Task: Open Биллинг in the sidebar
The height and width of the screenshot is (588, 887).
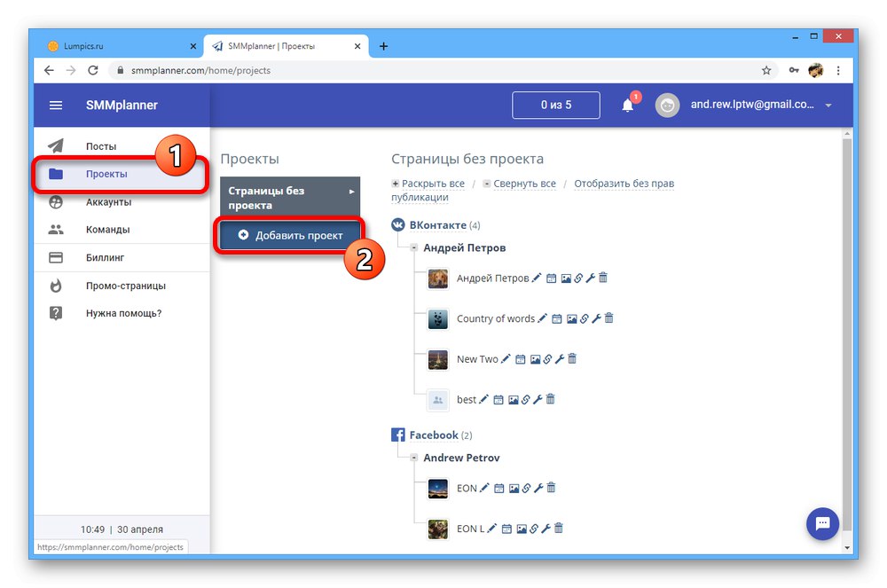Action: tap(122, 258)
